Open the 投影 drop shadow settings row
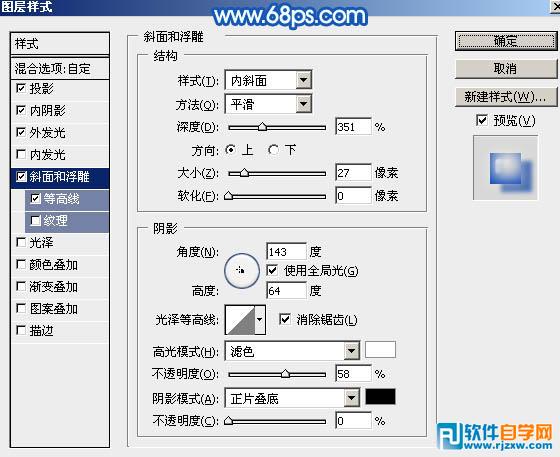This screenshot has width=560, height=457. pyautogui.click(x=60, y=89)
